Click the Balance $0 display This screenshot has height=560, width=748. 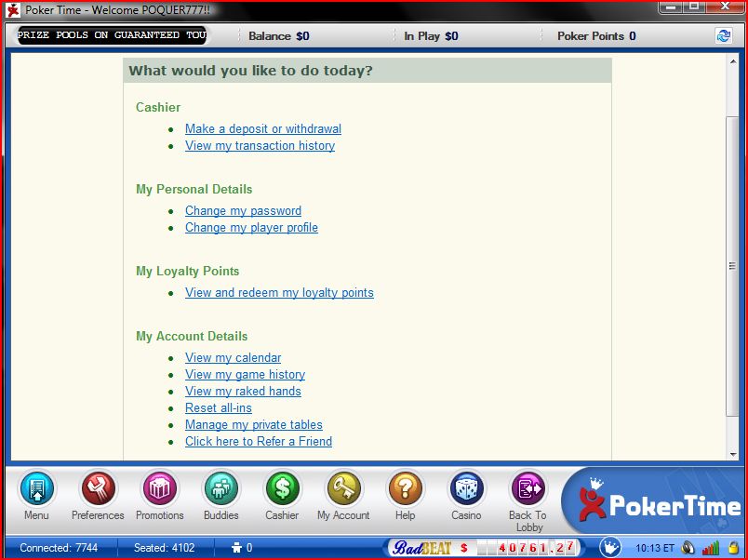pyautogui.click(x=279, y=36)
